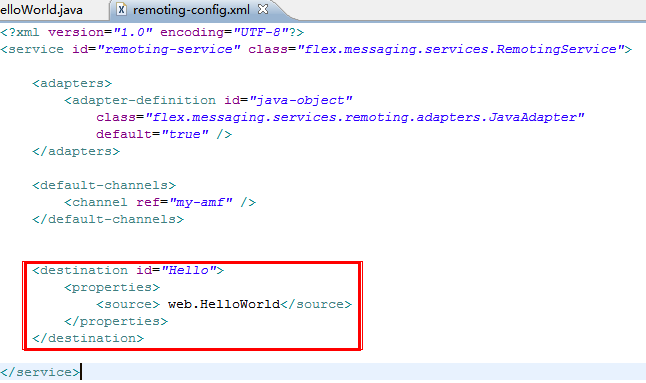Click the closing </adapters> tag
Viewport: 646px width, 383px height.
pyautogui.click(x=76, y=151)
